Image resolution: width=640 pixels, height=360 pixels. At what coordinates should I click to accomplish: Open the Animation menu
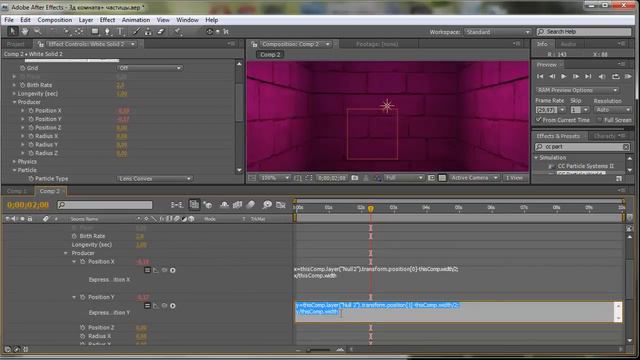click(136, 20)
